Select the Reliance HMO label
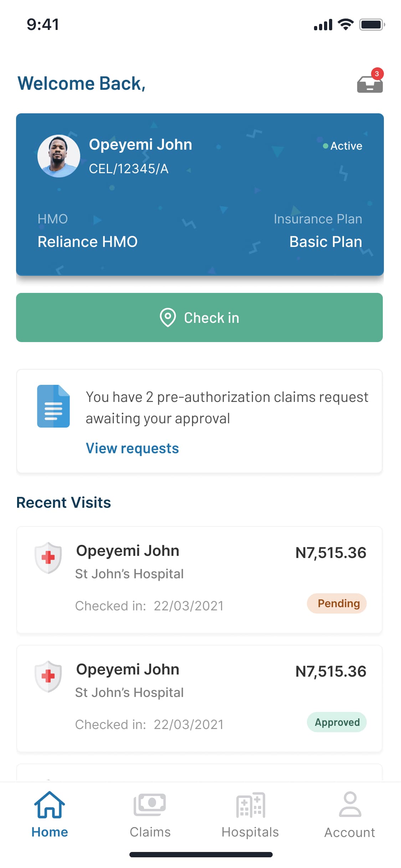Viewport: 401px width, 868px height. pyautogui.click(x=88, y=242)
